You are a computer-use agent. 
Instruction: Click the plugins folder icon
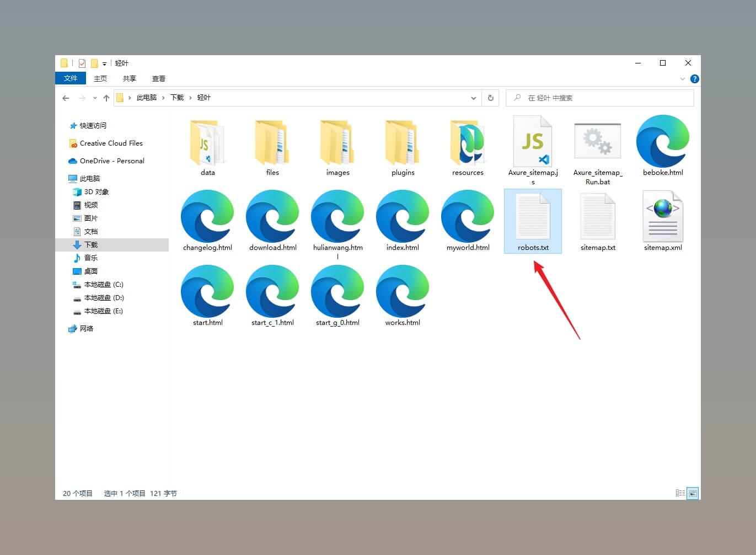403,143
